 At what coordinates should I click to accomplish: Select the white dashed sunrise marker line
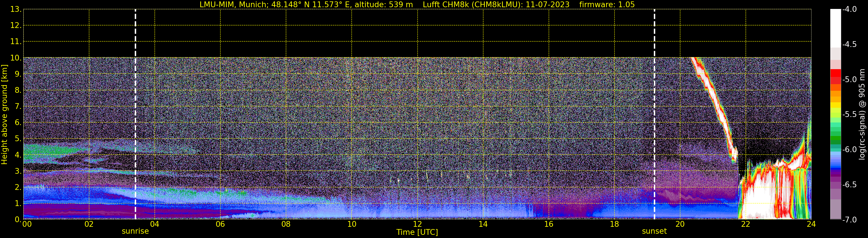click(136, 114)
